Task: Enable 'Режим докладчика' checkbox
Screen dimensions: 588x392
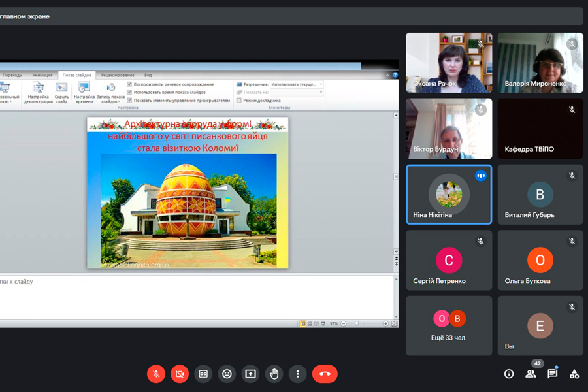Action: [239, 101]
